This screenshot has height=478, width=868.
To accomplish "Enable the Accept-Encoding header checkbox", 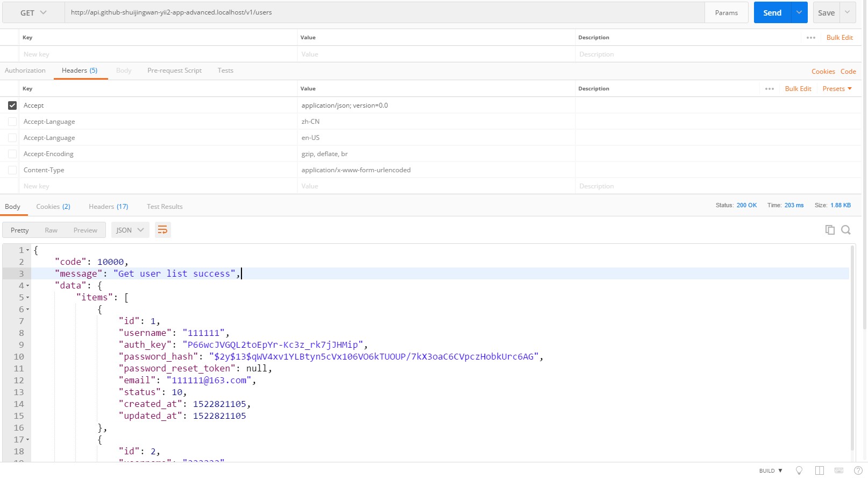I will click(x=12, y=154).
